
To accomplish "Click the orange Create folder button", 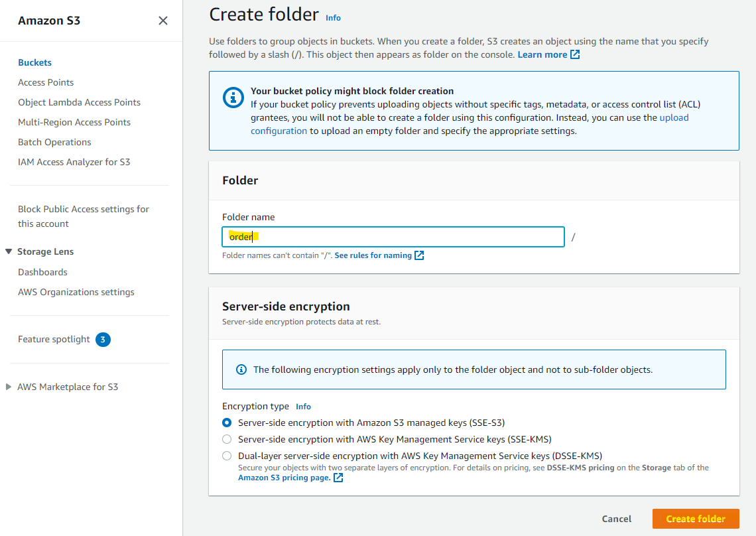I will (695, 519).
